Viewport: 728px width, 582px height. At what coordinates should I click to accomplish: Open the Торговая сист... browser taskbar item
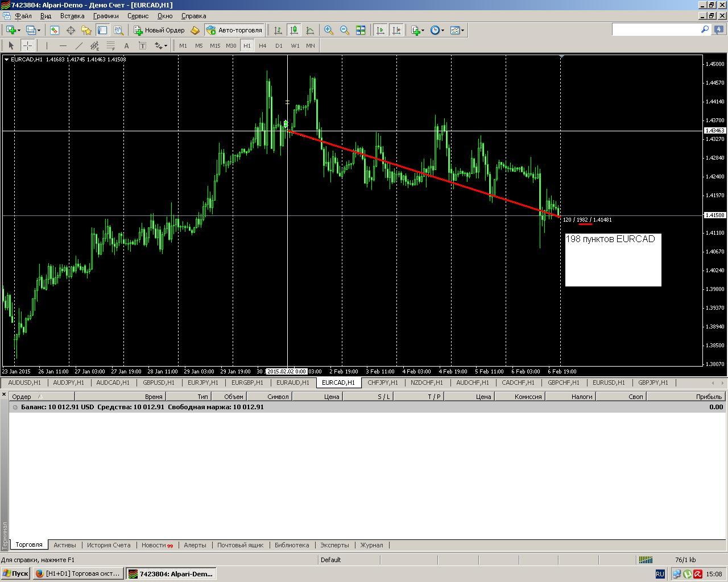coord(78,573)
